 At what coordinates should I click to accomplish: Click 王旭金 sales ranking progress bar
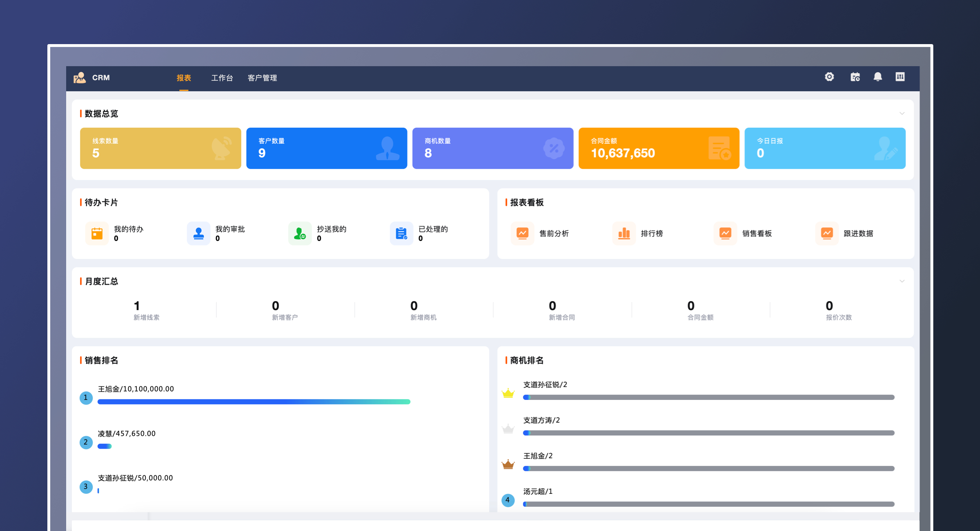[x=254, y=402]
